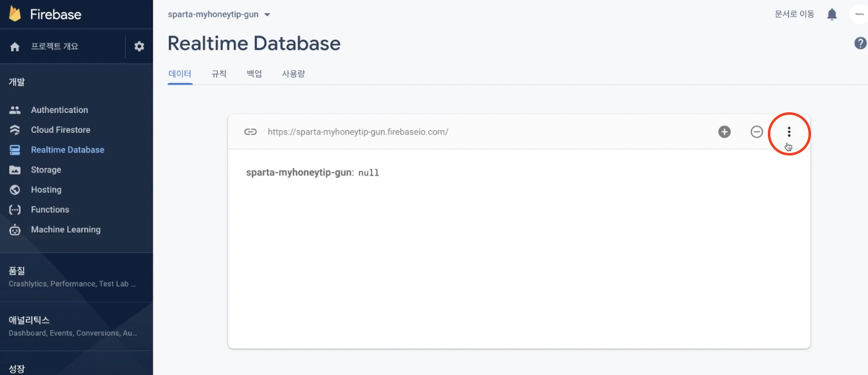Collapse database tree with minus icon

757,132
